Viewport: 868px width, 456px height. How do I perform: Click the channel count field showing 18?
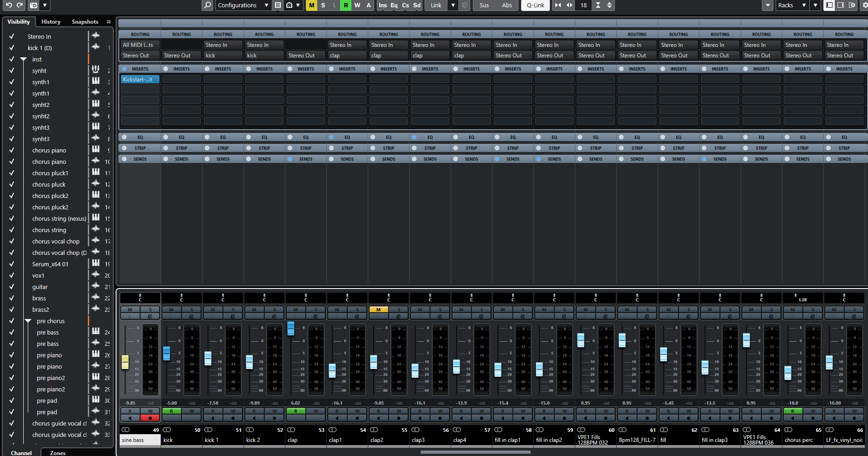coord(584,5)
